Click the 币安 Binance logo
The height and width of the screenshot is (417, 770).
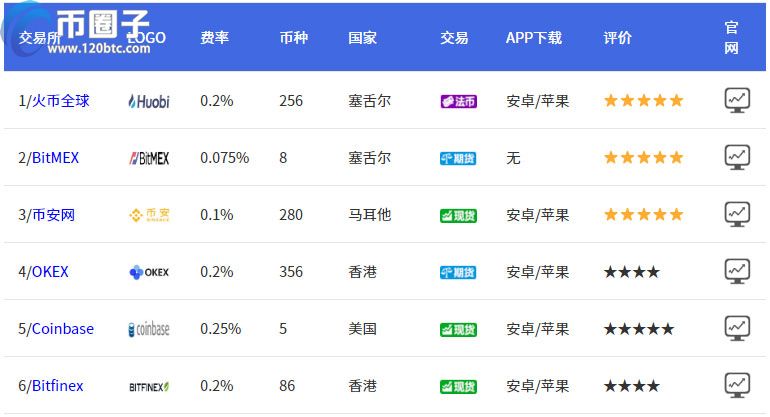coord(149,215)
